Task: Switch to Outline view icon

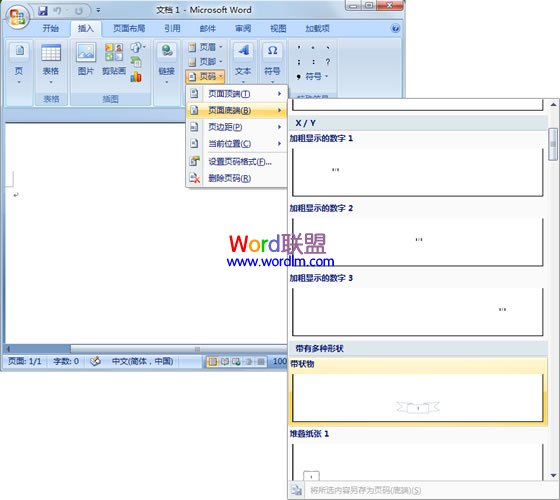Action: click(x=249, y=362)
